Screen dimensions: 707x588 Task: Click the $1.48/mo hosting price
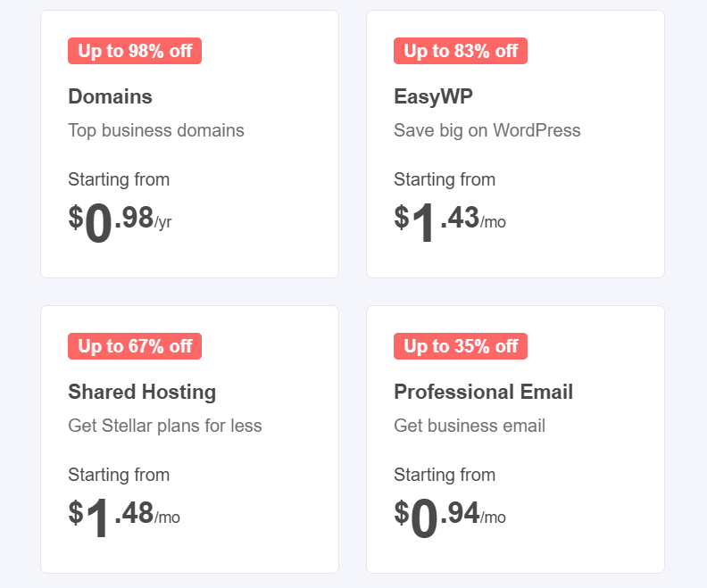(x=124, y=518)
